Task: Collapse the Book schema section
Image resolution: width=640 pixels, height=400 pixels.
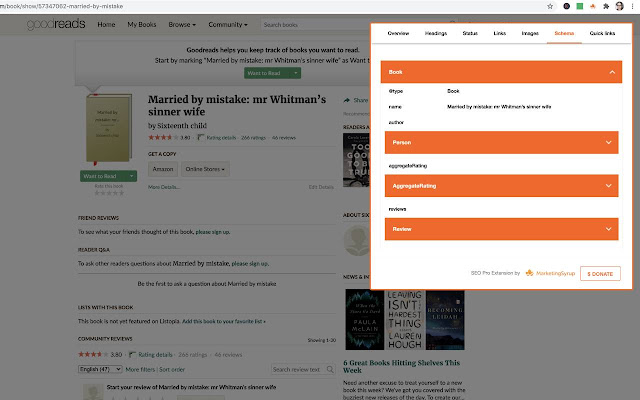Action: point(501,72)
